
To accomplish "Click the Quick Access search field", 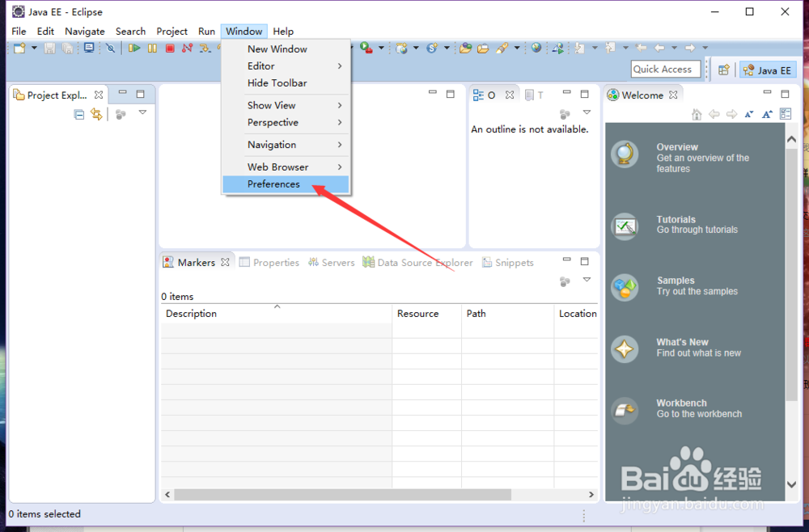I will click(666, 69).
